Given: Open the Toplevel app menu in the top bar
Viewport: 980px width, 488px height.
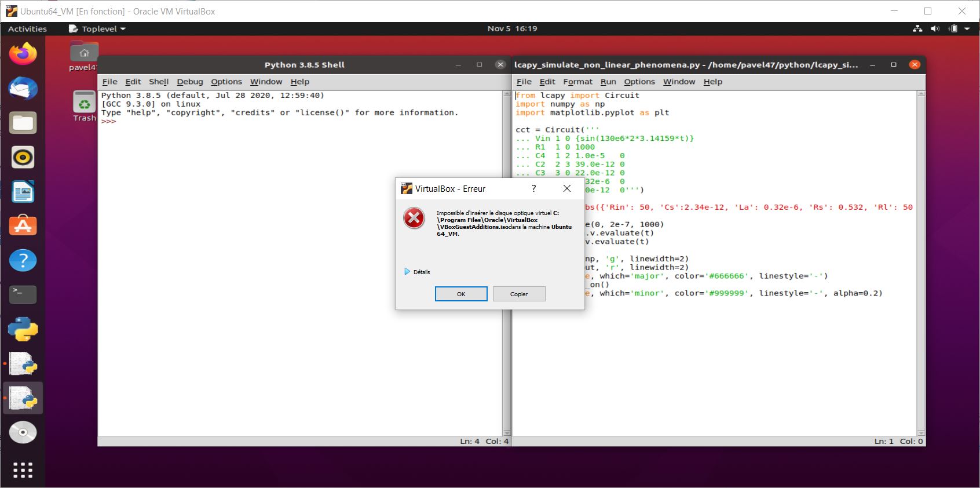Looking at the screenshot, I should pyautogui.click(x=97, y=28).
